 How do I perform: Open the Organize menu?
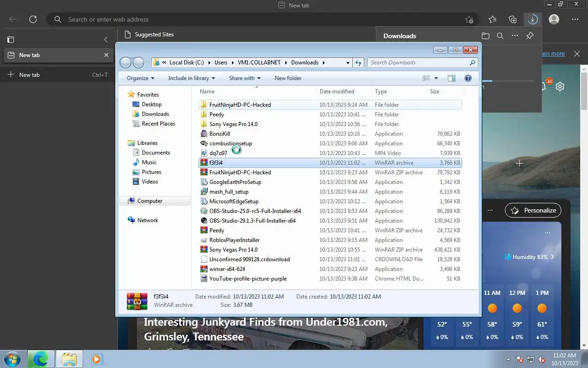coord(141,78)
